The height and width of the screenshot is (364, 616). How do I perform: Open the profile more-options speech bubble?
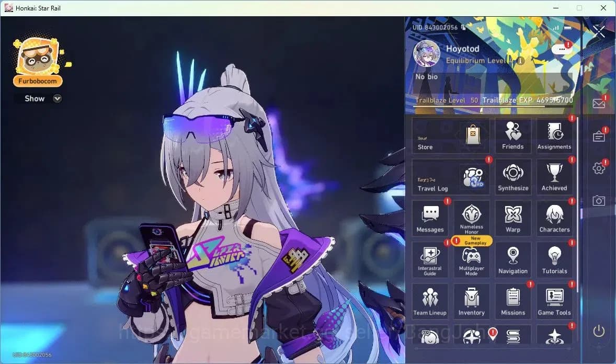coord(562,49)
